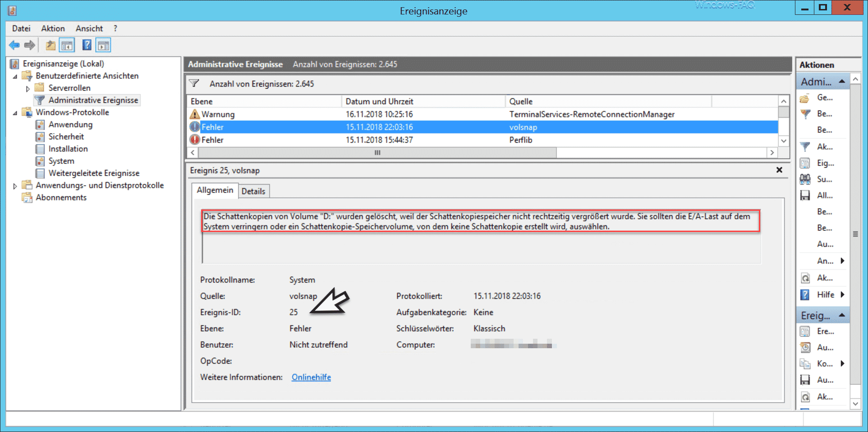Select the Warnung event row icon

(195, 114)
